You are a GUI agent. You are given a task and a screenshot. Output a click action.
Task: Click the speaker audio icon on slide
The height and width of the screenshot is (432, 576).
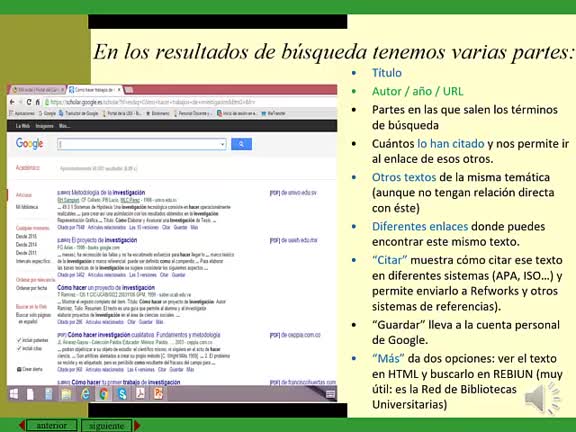[542, 399]
